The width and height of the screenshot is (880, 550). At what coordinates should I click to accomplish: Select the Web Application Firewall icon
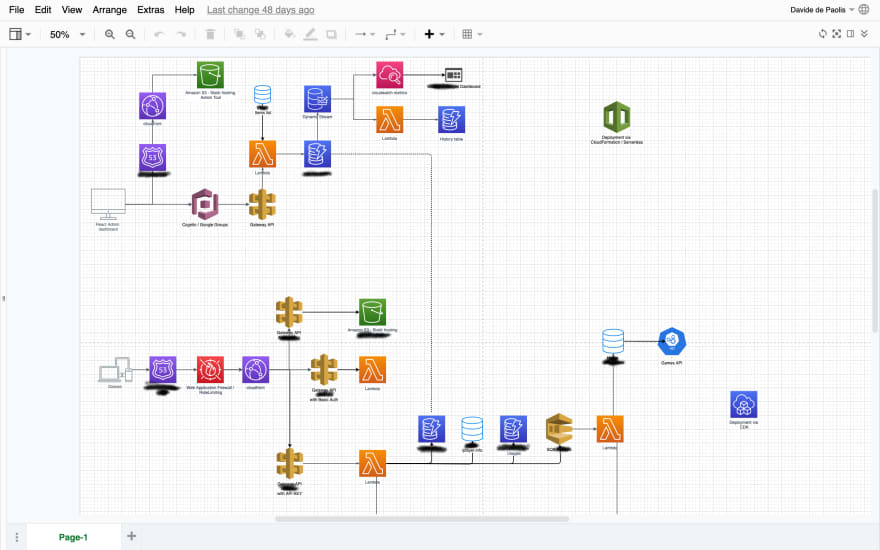point(210,369)
